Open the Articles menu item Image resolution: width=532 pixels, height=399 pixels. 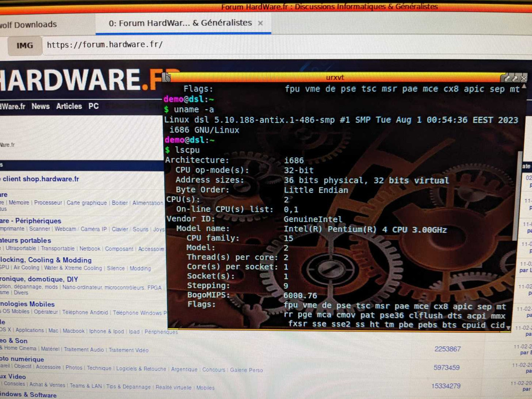point(69,106)
